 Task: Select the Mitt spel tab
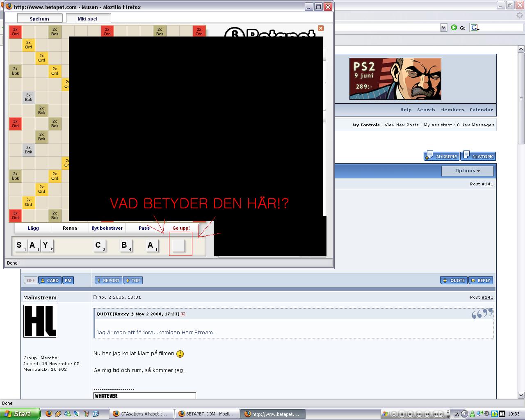88,18
